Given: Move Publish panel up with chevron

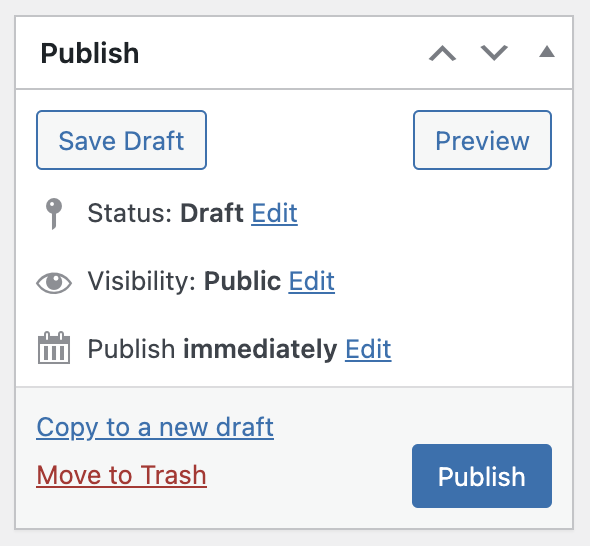Looking at the screenshot, I should point(442,53).
